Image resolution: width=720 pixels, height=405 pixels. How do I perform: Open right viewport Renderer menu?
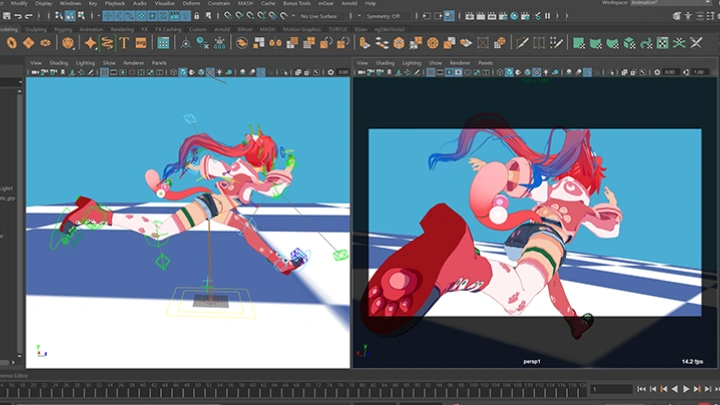(x=460, y=63)
